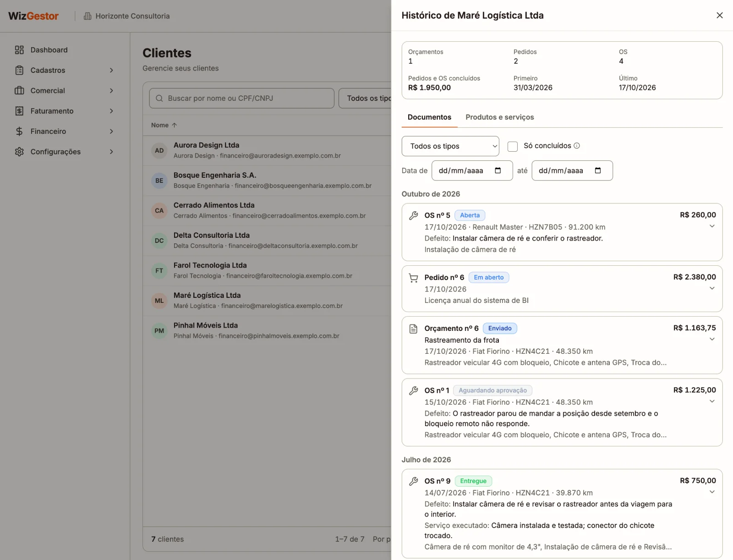Click the Dashboard grid icon in sidebar

(19, 50)
